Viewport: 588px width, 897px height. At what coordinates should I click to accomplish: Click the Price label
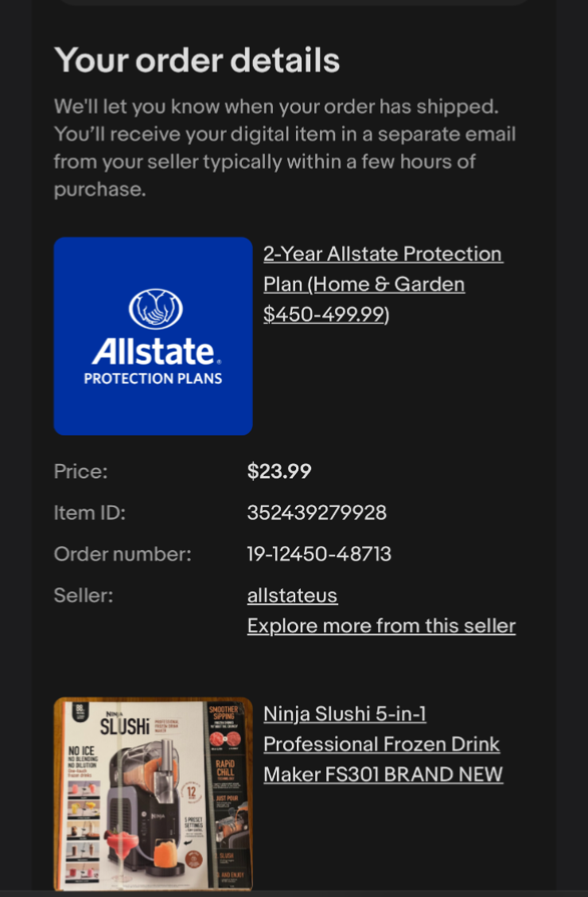[x=80, y=471]
